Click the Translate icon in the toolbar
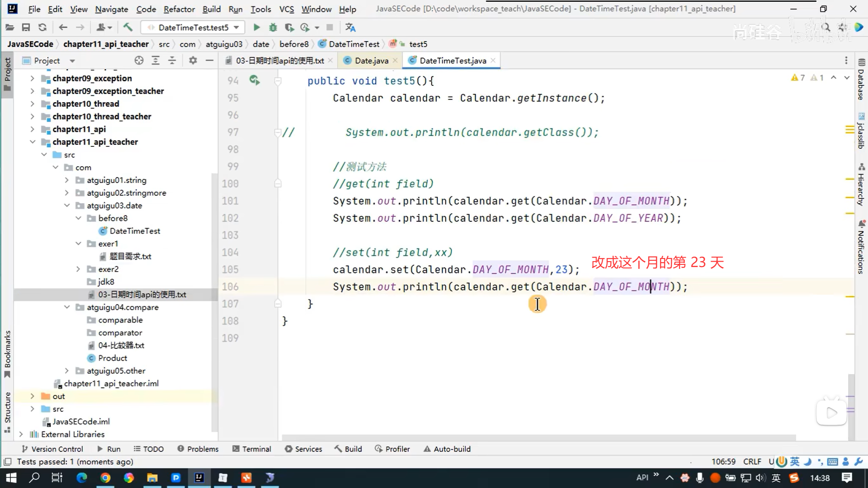868x488 pixels. click(350, 28)
